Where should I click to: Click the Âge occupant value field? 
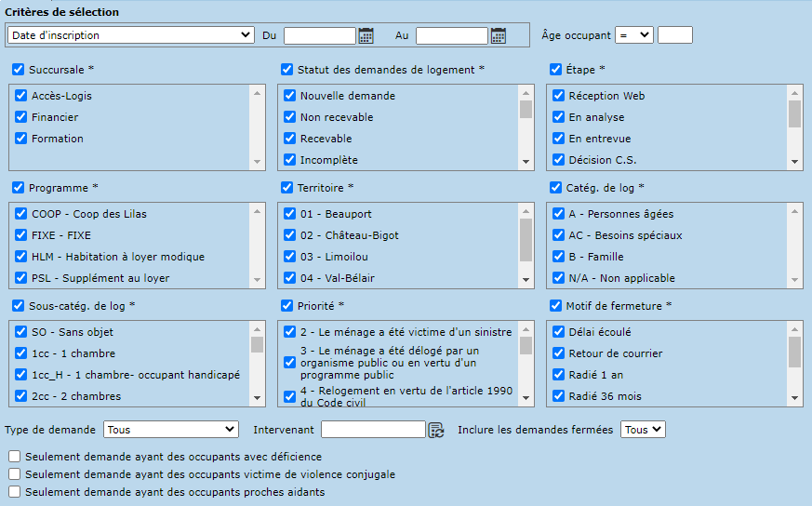pyautogui.click(x=675, y=35)
